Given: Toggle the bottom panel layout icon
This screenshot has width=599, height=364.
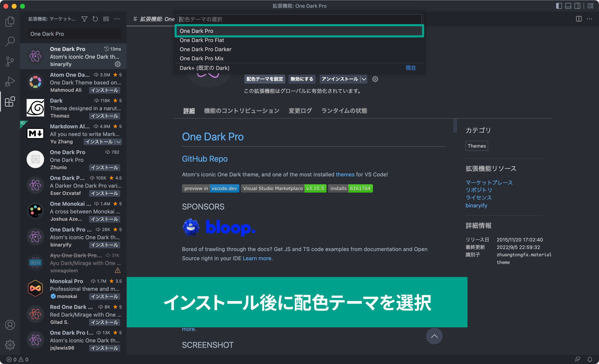Looking at the screenshot, I should (568, 6).
